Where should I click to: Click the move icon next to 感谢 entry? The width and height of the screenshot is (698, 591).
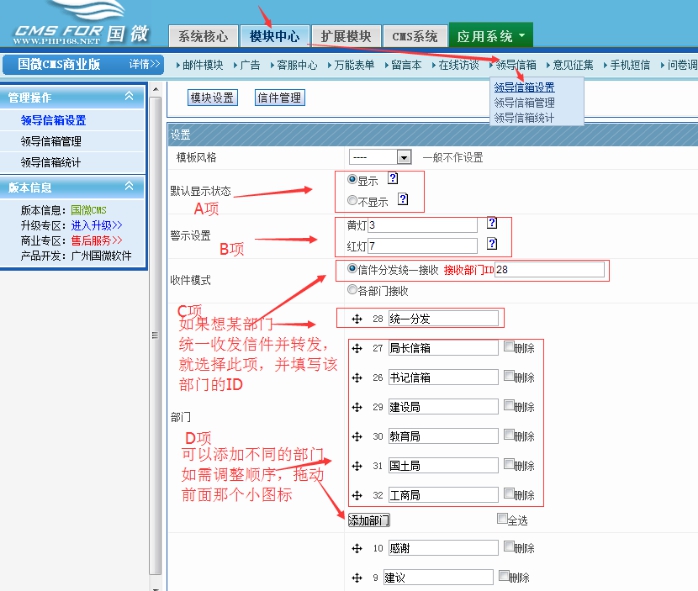pyautogui.click(x=357, y=548)
